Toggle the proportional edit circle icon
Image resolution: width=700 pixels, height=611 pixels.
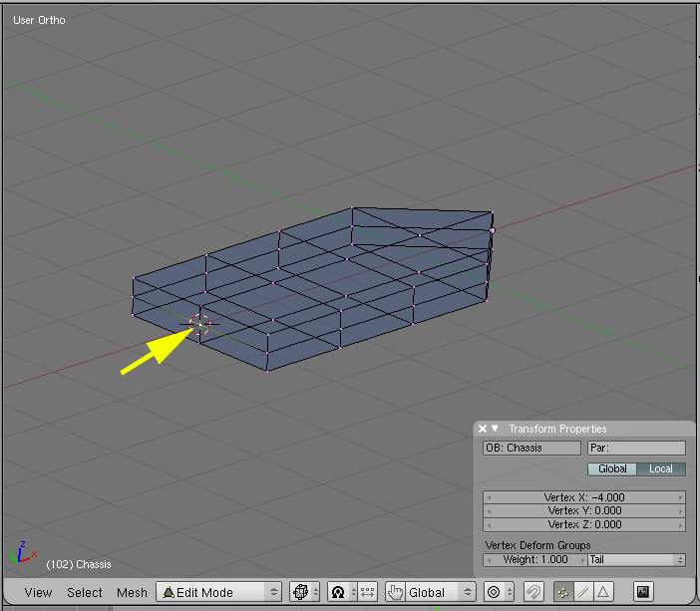494,592
